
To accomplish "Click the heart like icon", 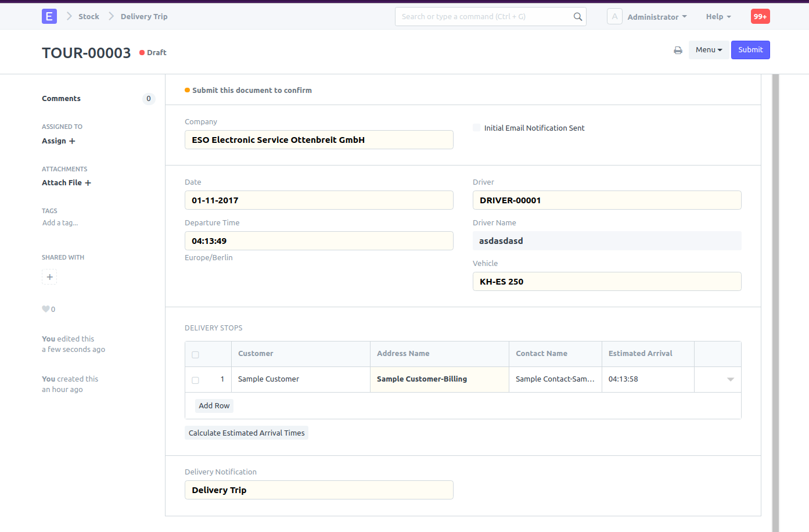I will 46,309.
